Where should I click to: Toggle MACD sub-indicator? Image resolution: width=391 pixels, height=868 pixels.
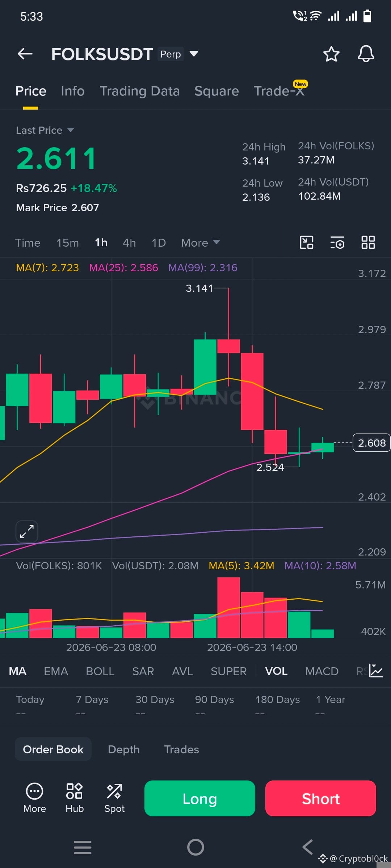[322, 671]
